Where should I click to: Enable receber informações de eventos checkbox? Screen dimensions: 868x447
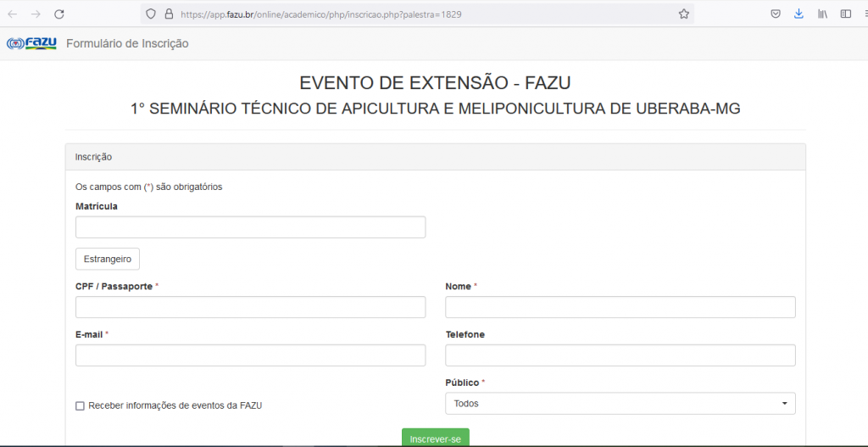pyautogui.click(x=81, y=406)
